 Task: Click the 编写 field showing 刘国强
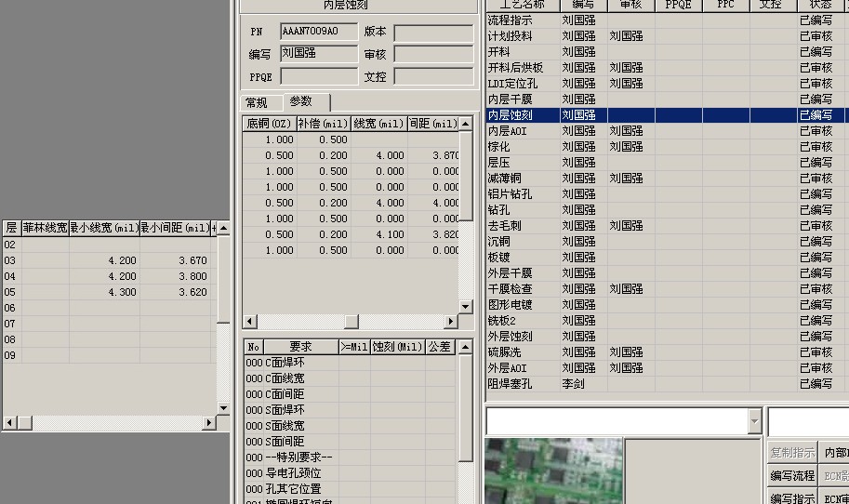click(319, 54)
